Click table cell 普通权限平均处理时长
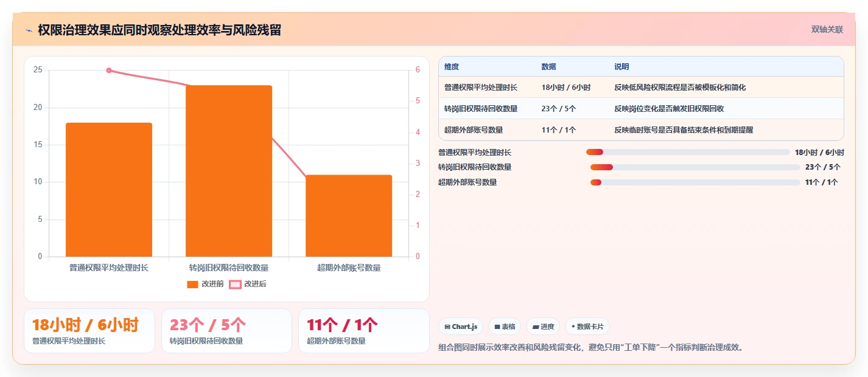 tap(481, 88)
